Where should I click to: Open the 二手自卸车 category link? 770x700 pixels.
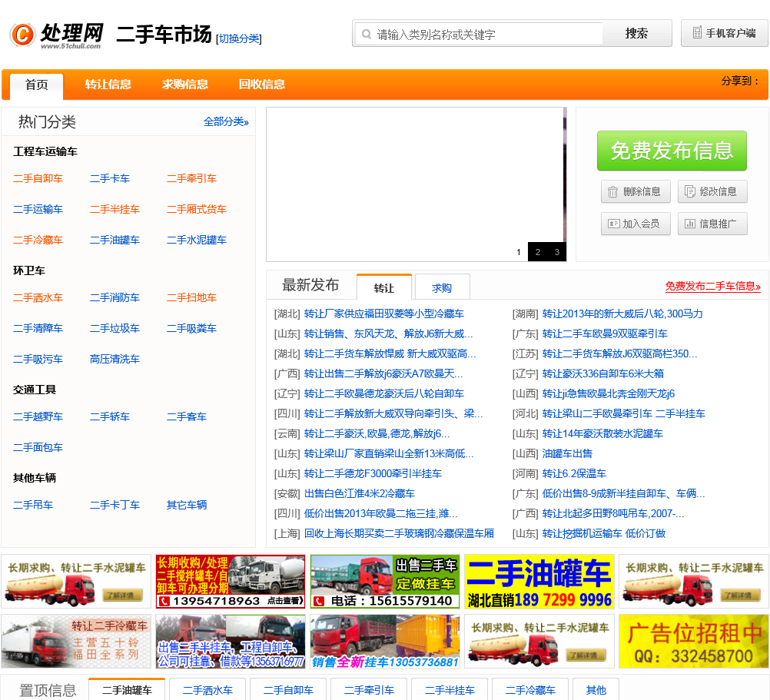(38, 178)
